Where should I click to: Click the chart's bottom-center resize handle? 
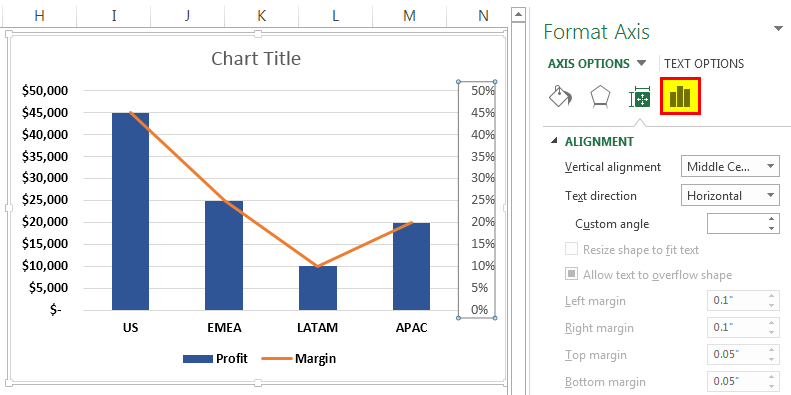258,382
